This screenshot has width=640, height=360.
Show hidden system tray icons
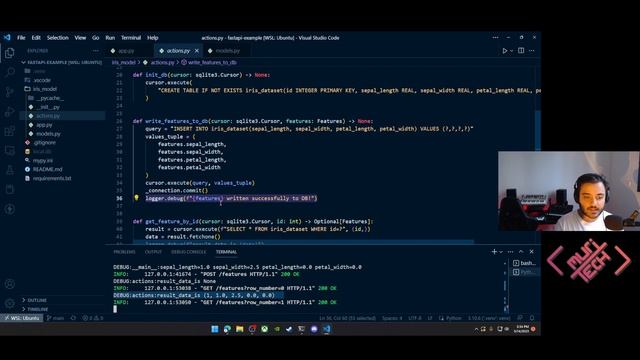476,329
